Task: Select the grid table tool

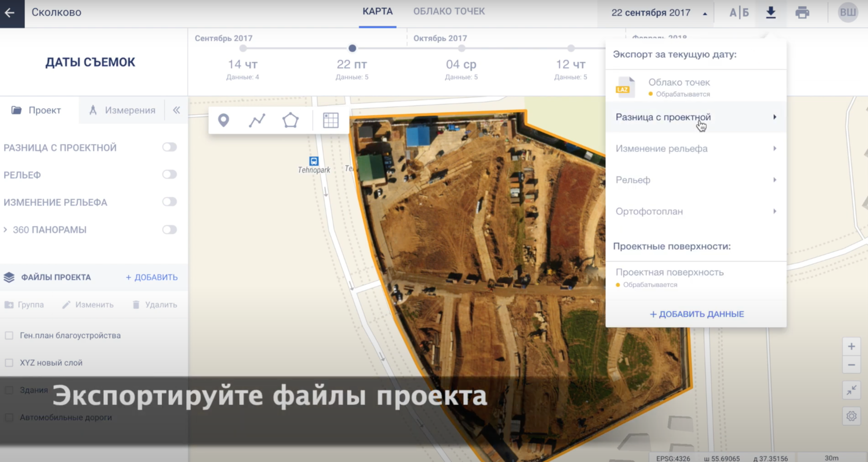Action: pyautogui.click(x=331, y=120)
